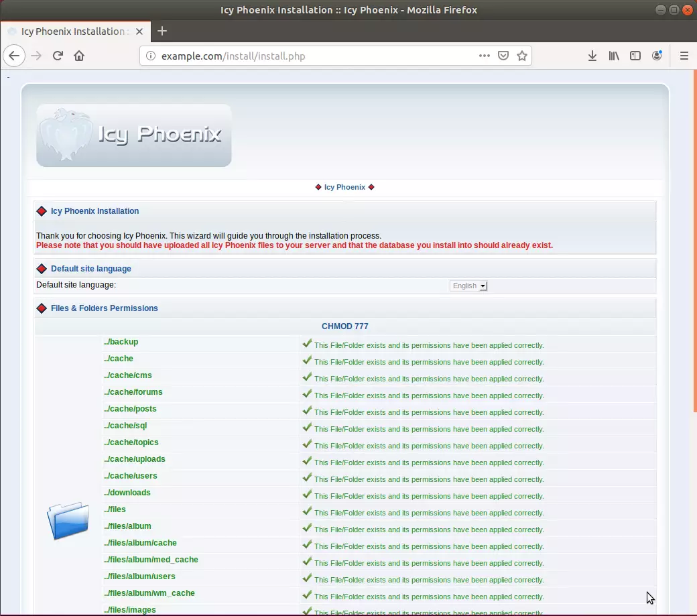Screen dimensions: 697x616
Task: Click the ../cache/topics folder entry
Action: click(131, 442)
